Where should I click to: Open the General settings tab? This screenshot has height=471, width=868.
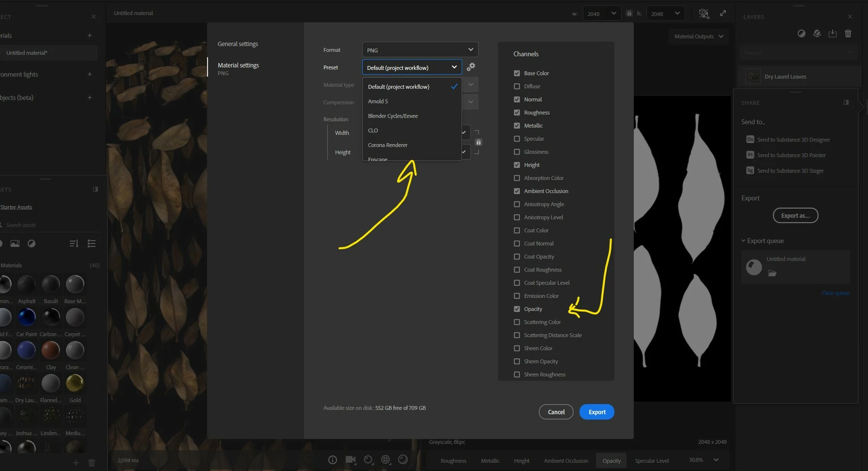[238, 44]
